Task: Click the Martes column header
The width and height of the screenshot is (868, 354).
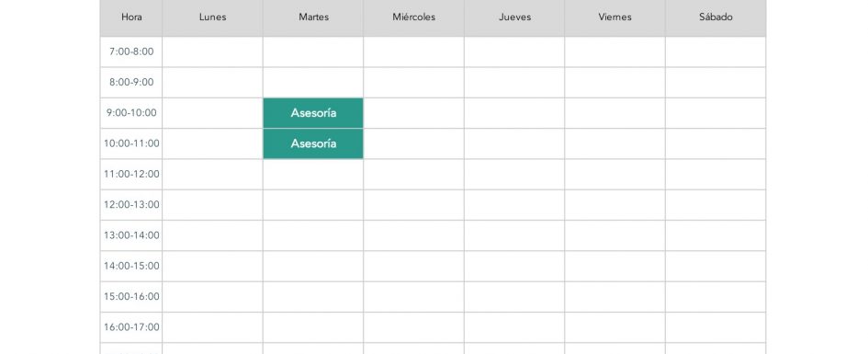Action: (x=313, y=17)
